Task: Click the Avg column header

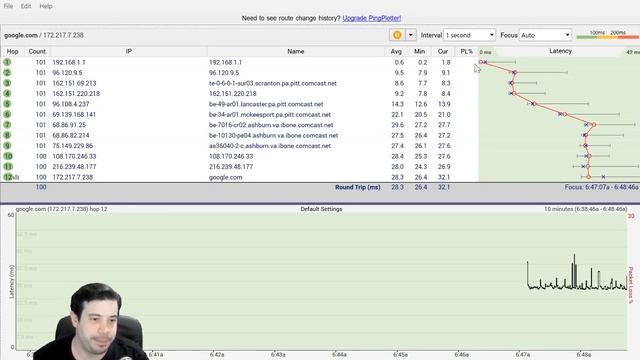Action: pyautogui.click(x=396, y=51)
